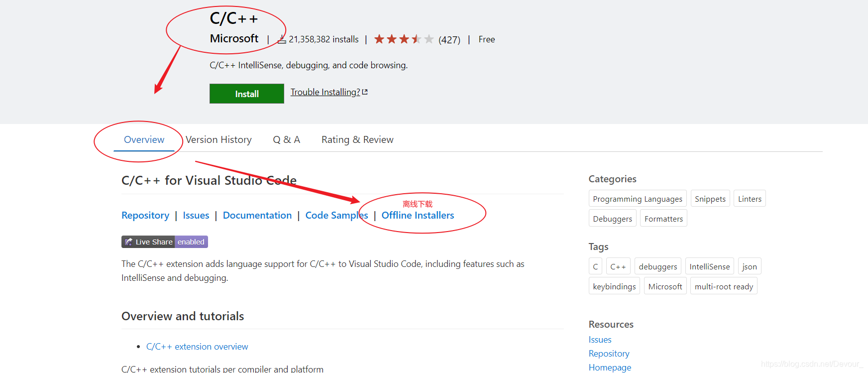This screenshot has width=868, height=373.
Task: Open the Issues link under Resources
Action: [x=600, y=340]
